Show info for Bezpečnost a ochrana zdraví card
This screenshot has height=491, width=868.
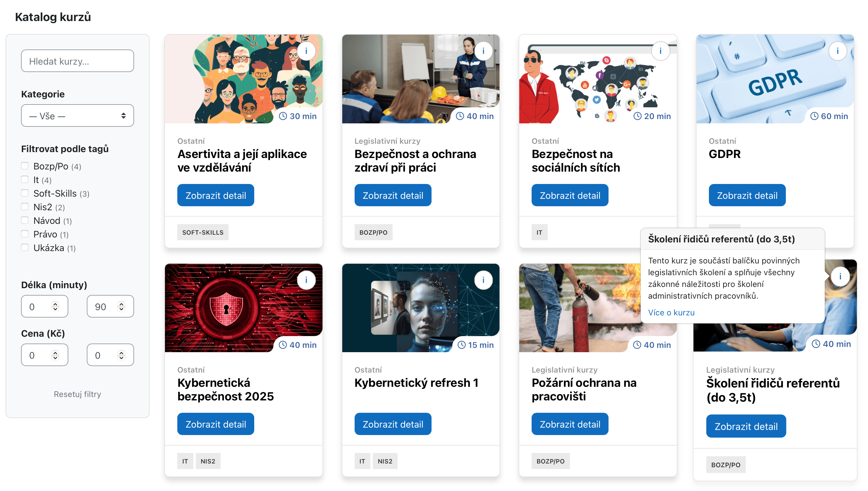tap(483, 51)
